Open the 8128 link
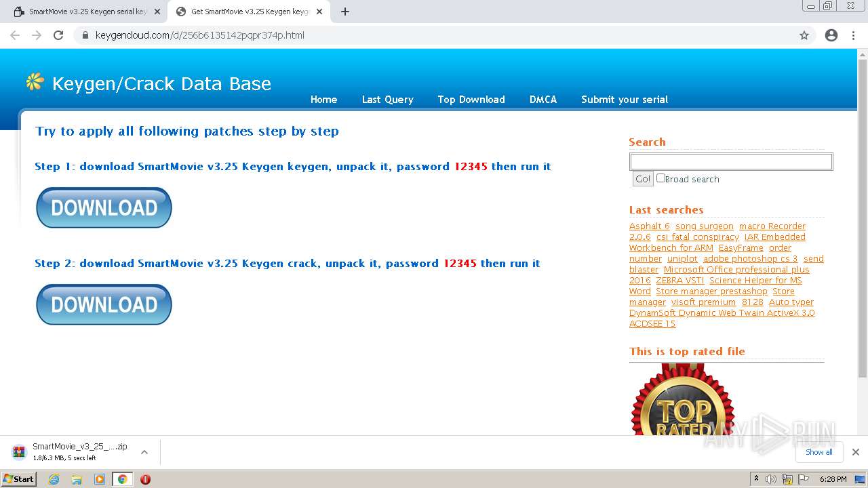The height and width of the screenshot is (488, 868). click(x=753, y=302)
